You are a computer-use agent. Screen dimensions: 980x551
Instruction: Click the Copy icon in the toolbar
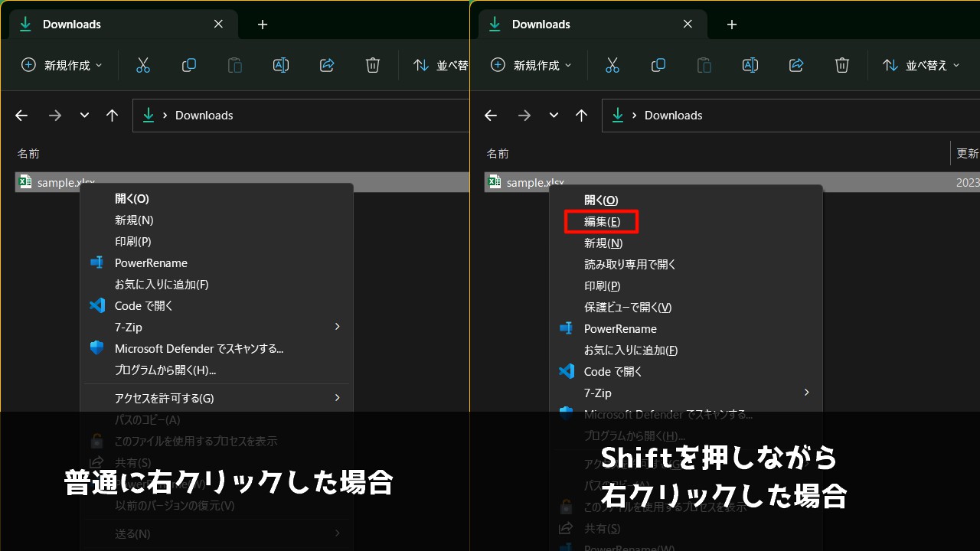point(189,65)
